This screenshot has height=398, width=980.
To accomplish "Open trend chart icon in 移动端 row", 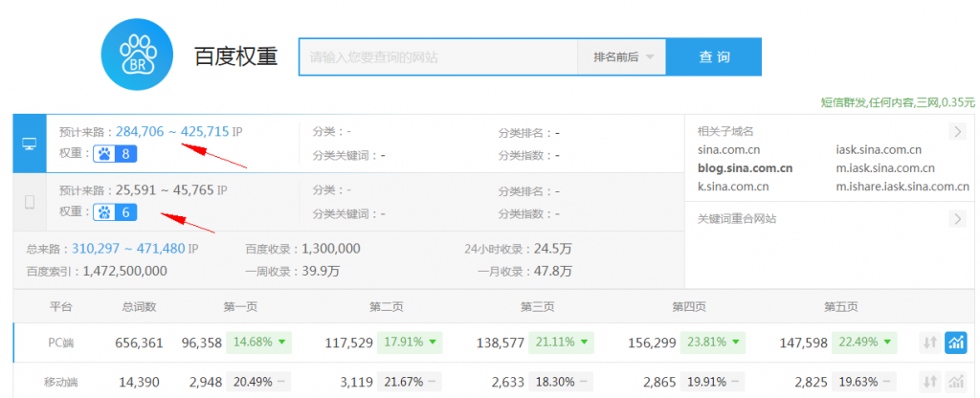I will point(956,382).
